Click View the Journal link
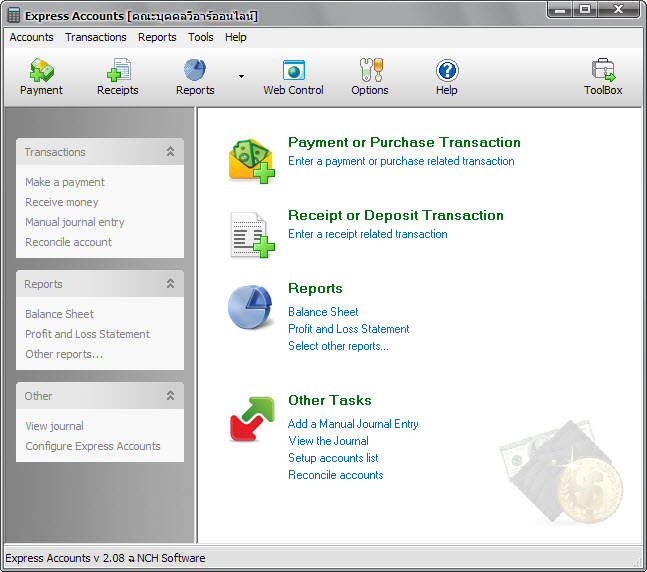 coord(328,441)
